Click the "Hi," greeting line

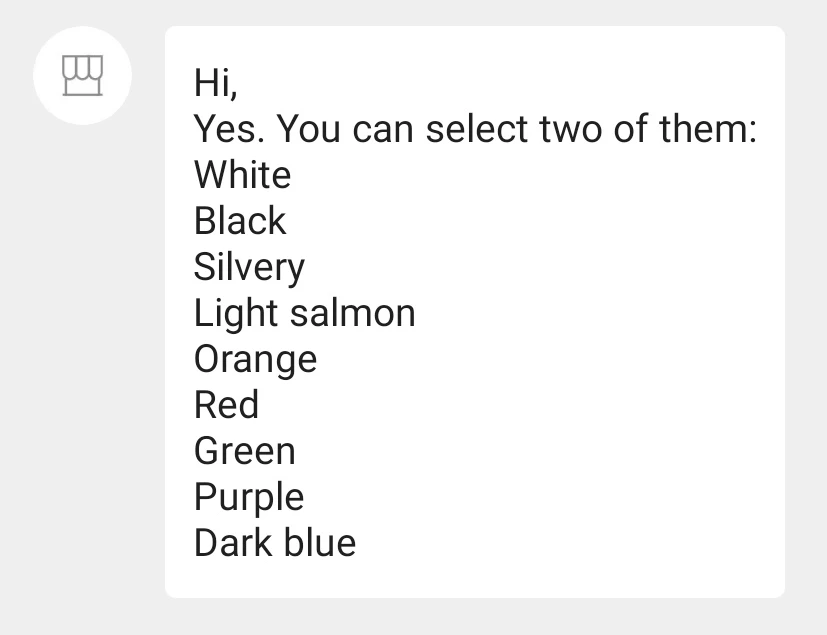tap(216, 83)
